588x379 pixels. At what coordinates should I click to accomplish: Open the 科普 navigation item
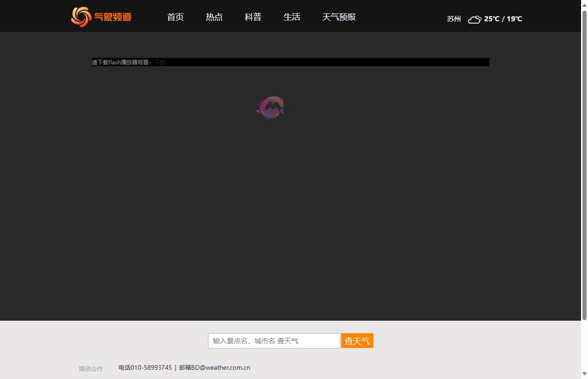(x=253, y=17)
